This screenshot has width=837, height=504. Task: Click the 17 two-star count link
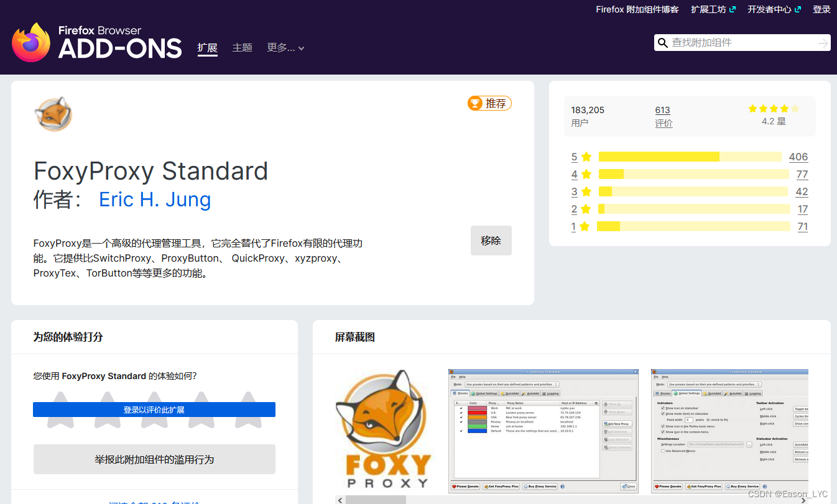click(x=803, y=209)
